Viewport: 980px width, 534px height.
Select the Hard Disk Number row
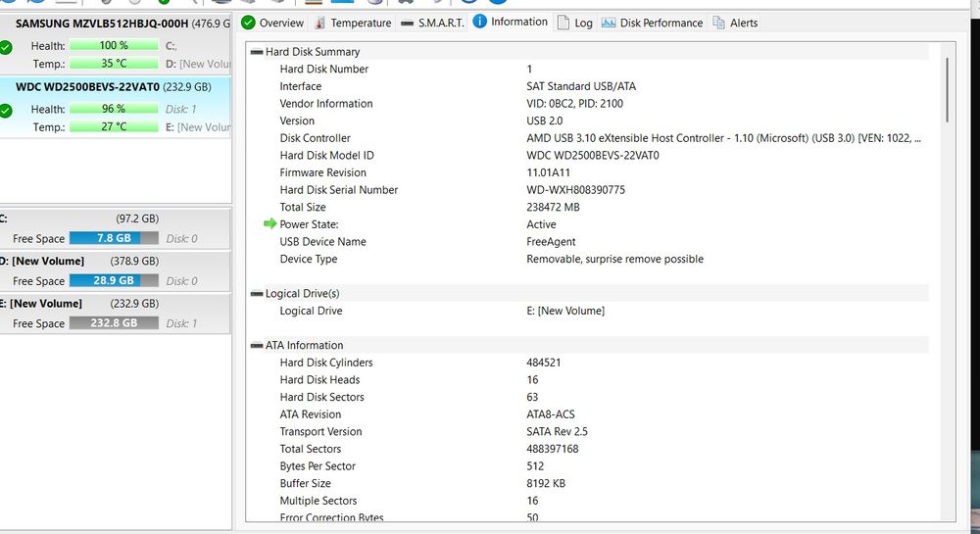point(589,70)
